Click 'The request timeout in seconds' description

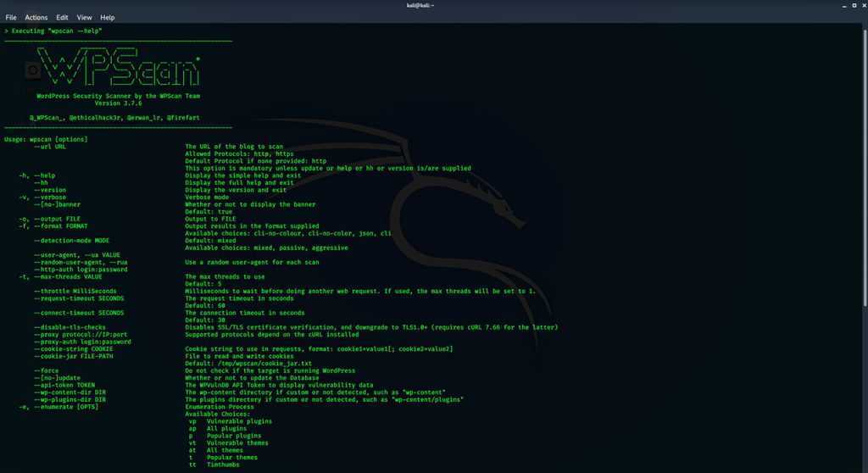[239, 298]
